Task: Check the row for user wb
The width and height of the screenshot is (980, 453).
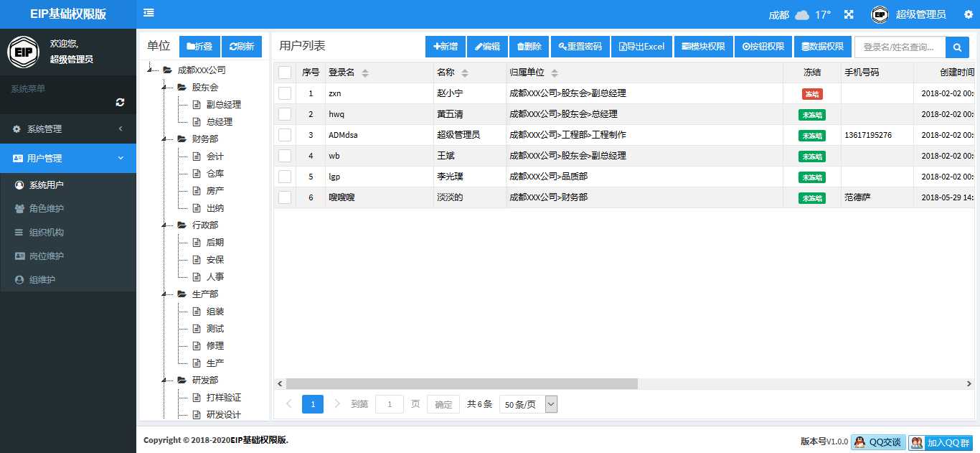Action: tap(285, 156)
